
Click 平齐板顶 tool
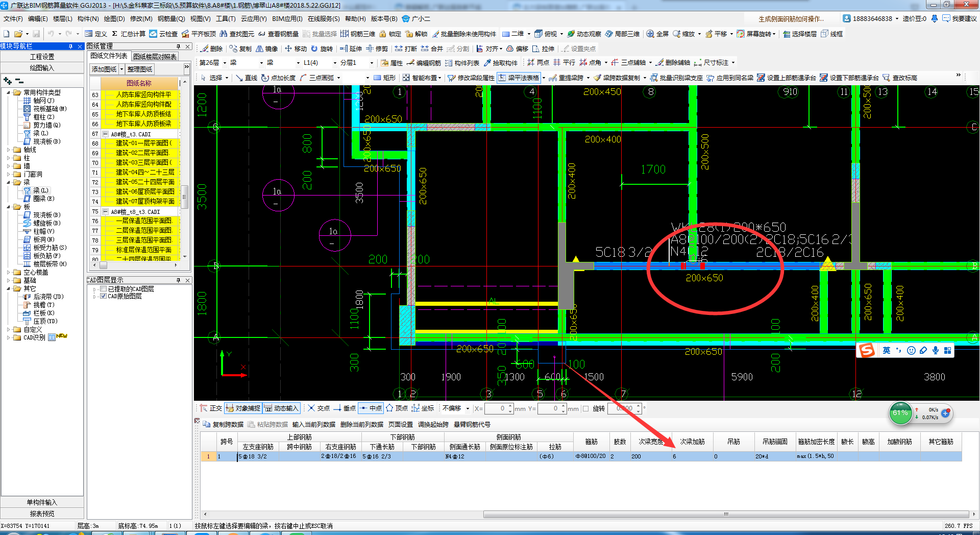[199, 34]
